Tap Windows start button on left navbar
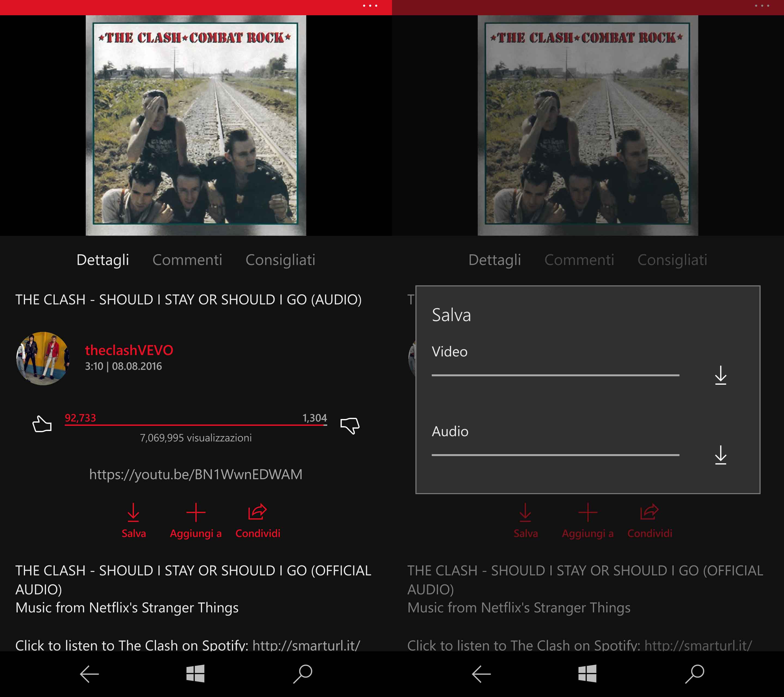 (x=196, y=674)
